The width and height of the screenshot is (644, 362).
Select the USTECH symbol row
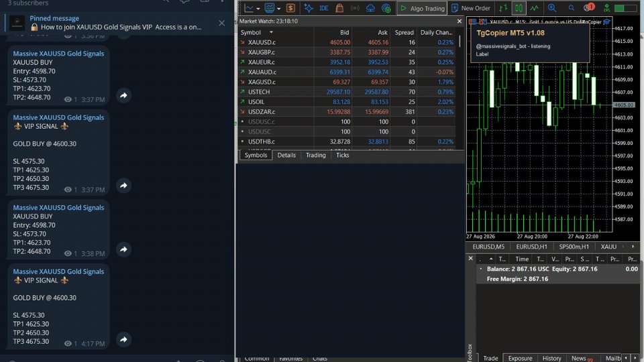[347, 92]
